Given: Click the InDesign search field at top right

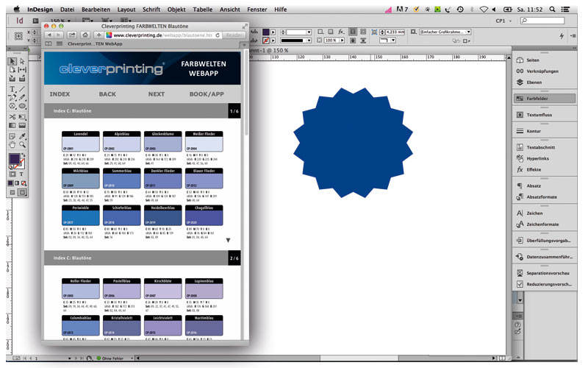Looking at the screenshot, I should point(542,21).
